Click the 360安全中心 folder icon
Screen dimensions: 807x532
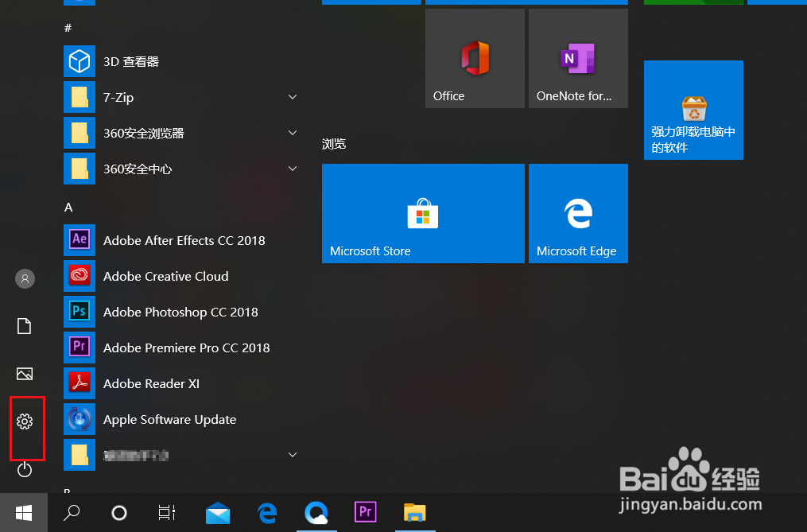[x=80, y=169]
